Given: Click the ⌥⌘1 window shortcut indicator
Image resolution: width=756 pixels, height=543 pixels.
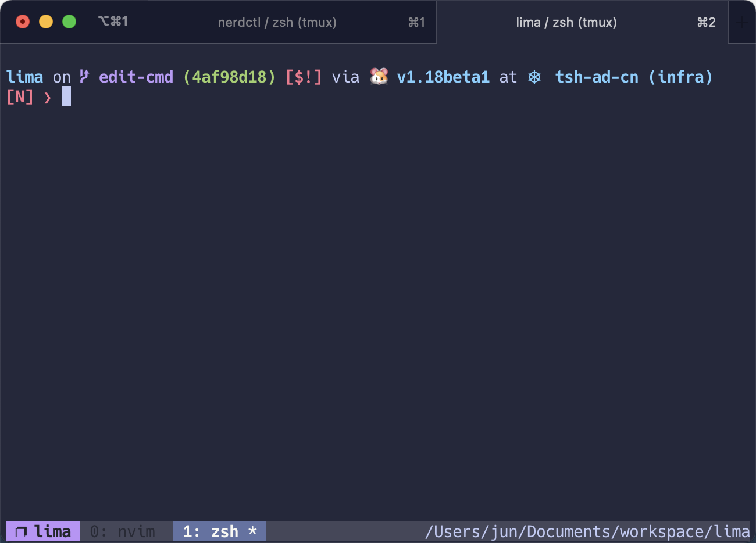Looking at the screenshot, I should [113, 22].
